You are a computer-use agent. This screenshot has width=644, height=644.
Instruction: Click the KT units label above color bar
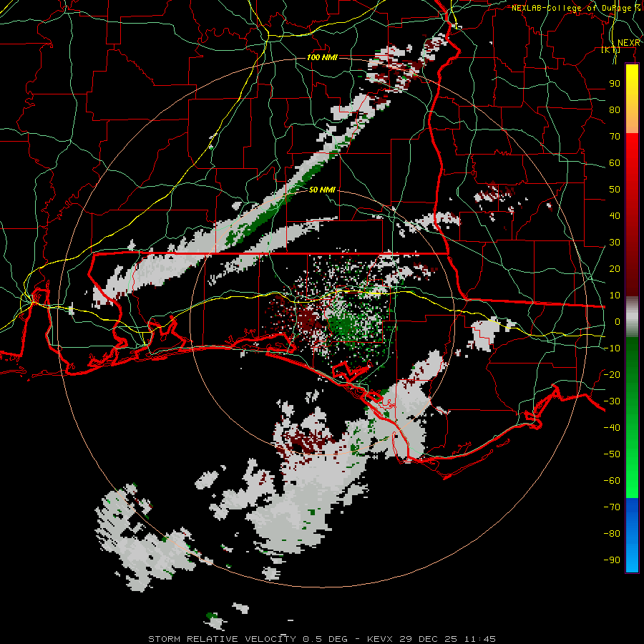point(611,50)
